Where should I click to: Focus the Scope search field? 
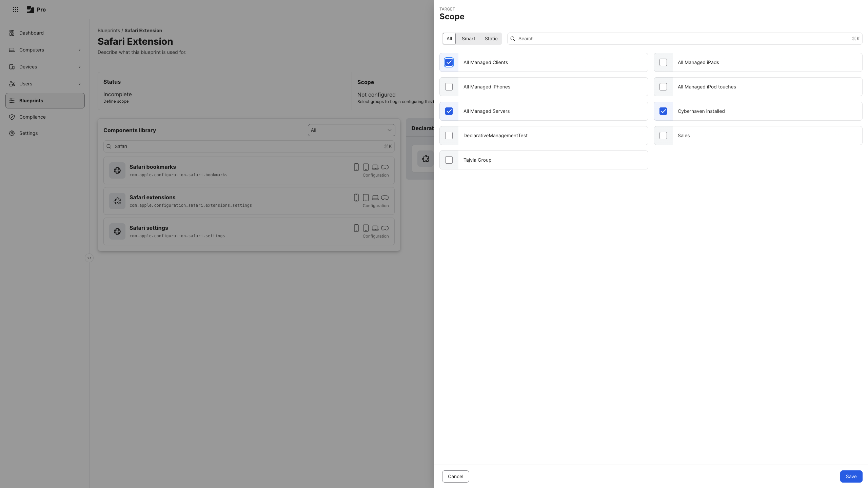682,39
